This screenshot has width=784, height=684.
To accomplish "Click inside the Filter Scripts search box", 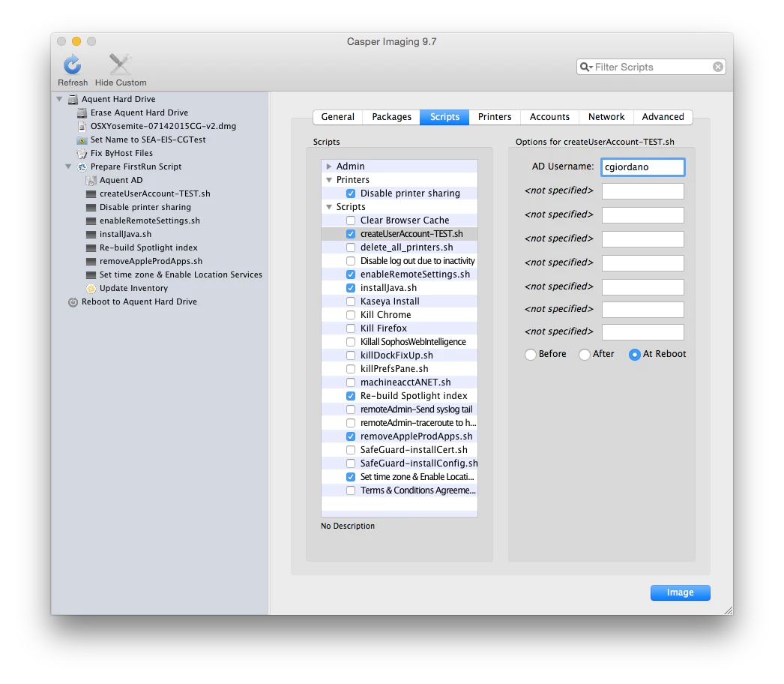I will (x=653, y=67).
